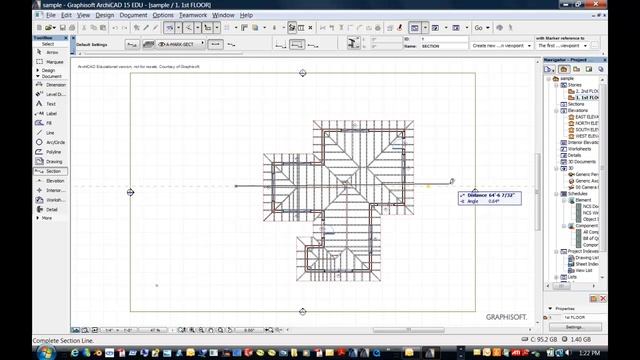Select the Interior Elevation tool
Screen dimensions: 640x360
tap(51, 190)
